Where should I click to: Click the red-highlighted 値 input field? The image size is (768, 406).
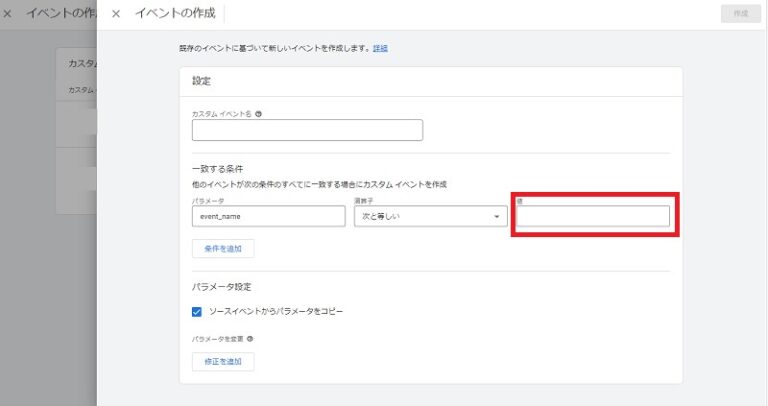pos(594,216)
